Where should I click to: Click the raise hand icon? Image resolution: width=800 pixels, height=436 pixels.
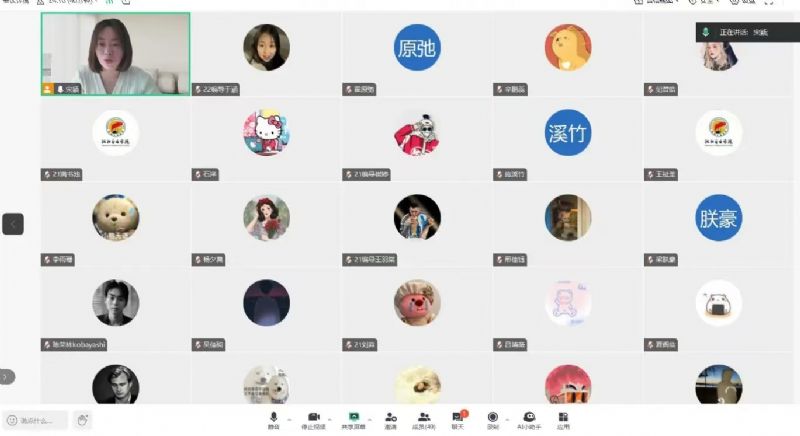[x=82, y=420]
